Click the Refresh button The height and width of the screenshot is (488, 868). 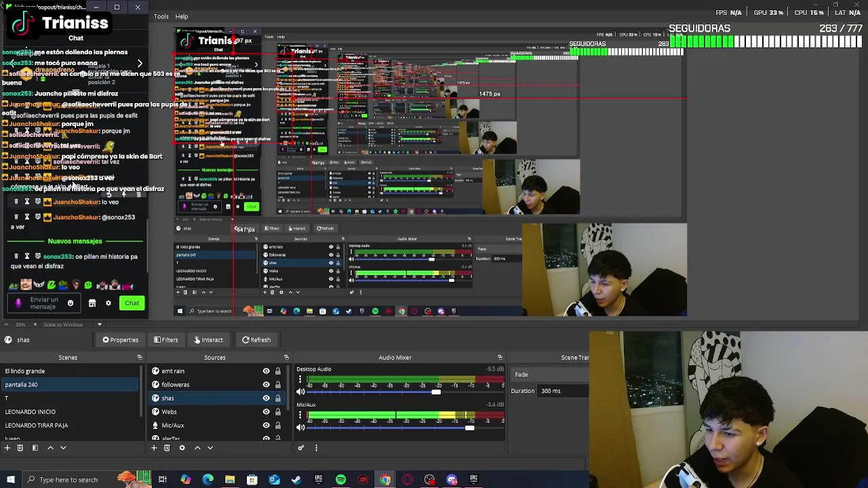256,340
